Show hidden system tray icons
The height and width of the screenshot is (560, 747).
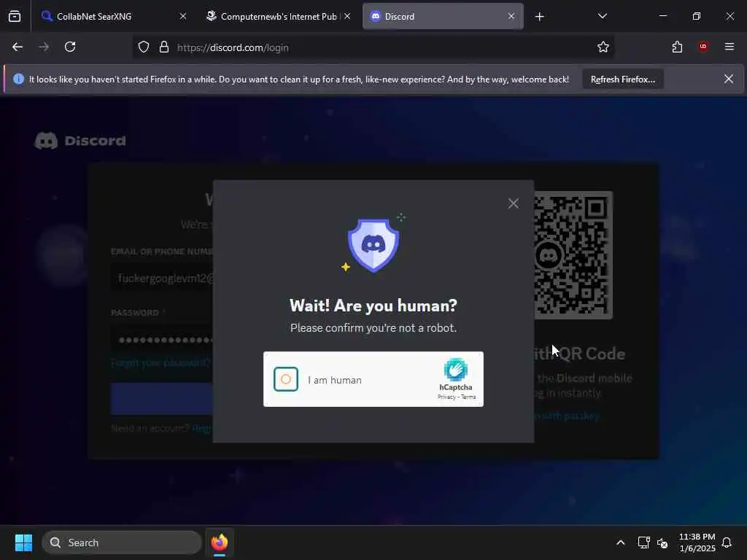click(620, 542)
